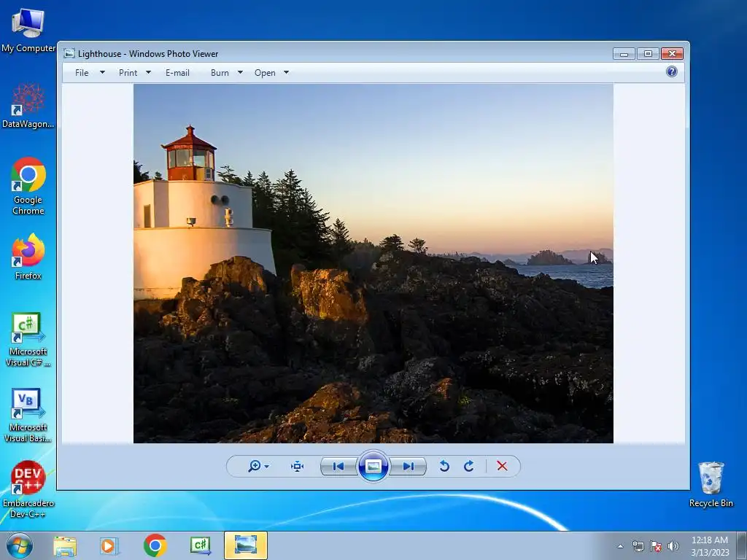Open Visual C# from taskbar
747x560 pixels.
click(200, 545)
